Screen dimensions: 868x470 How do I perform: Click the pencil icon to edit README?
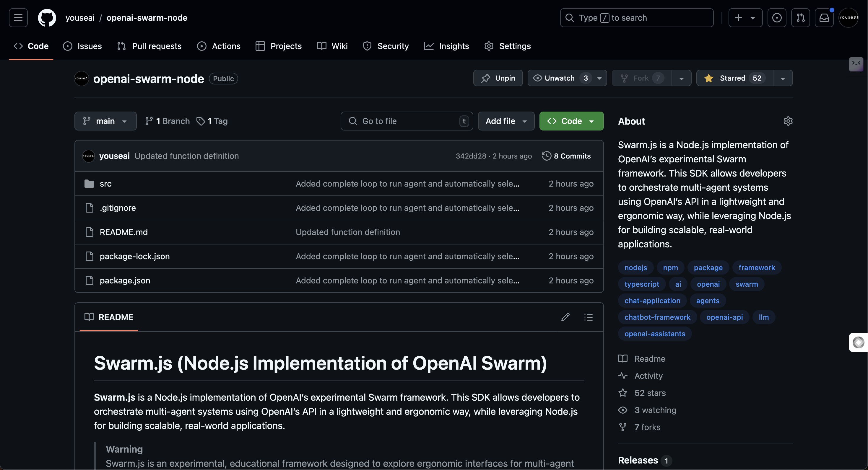tap(565, 317)
